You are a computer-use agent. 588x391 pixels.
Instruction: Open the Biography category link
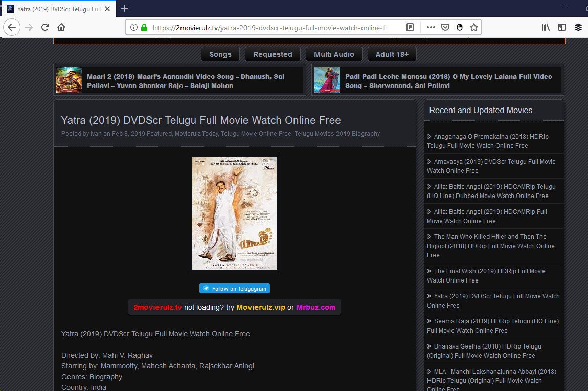[x=366, y=134]
